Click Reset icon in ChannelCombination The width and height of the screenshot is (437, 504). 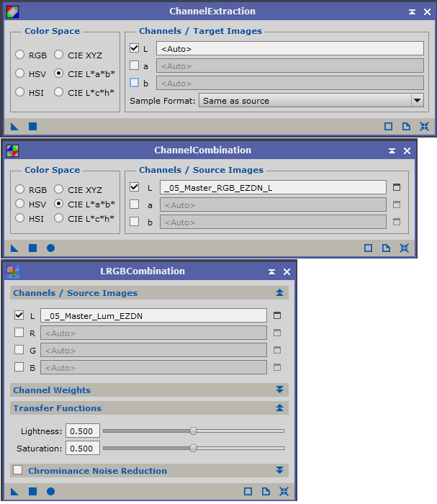404,248
